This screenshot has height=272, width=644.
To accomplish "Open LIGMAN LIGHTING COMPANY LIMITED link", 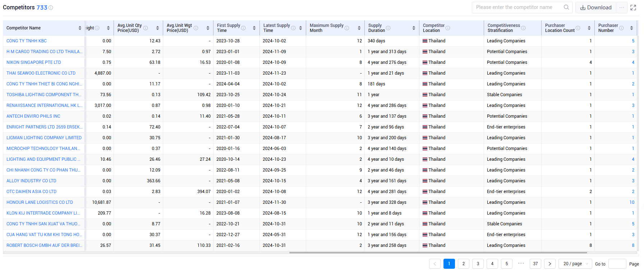I will [44, 138].
